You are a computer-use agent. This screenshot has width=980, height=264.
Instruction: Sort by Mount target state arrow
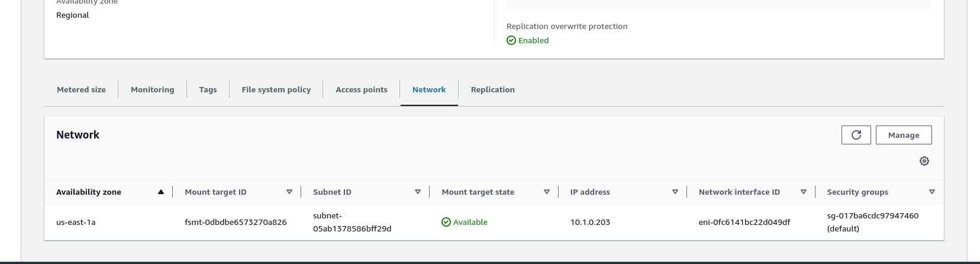[x=546, y=192]
